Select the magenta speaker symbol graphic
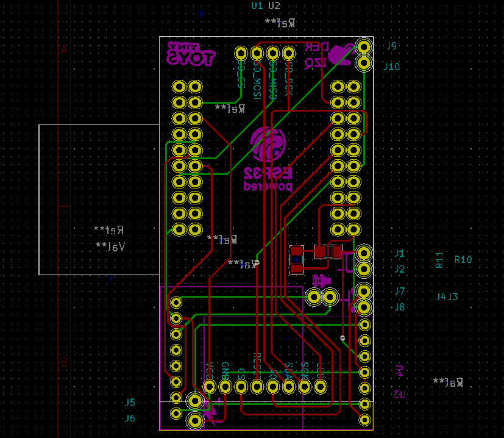Viewport: 504px width, 438px height. tap(322, 281)
